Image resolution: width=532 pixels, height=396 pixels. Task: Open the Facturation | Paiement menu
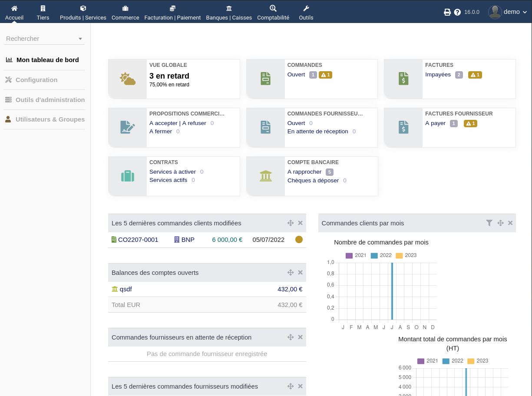(172, 13)
